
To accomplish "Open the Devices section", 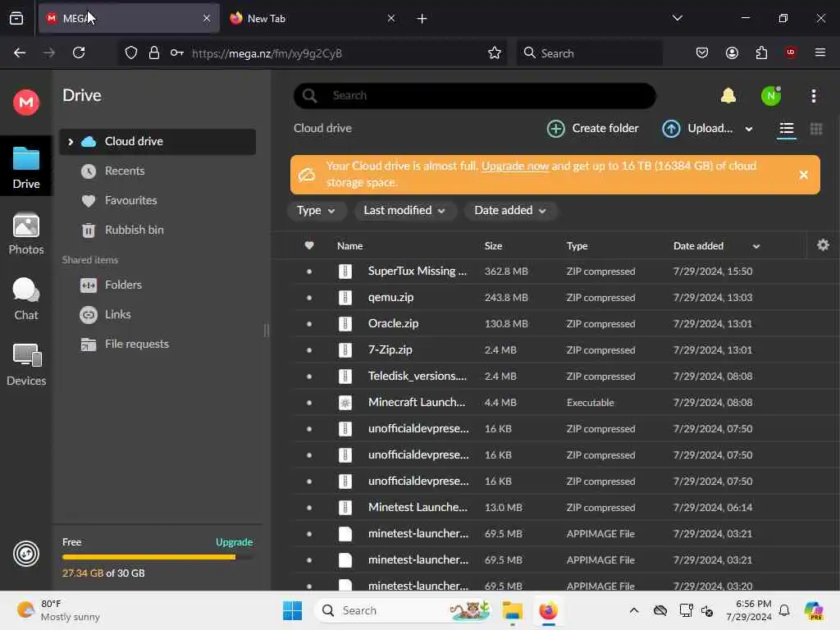I will click(25, 365).
